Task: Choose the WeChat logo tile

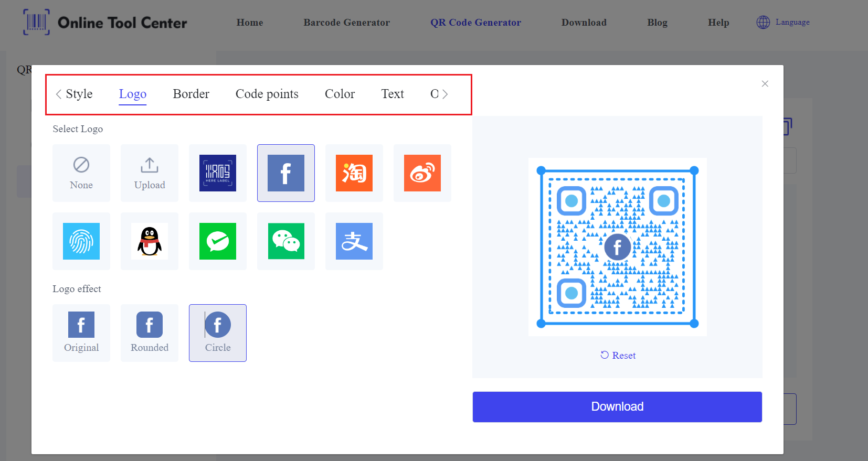Action: coord(286,241)
